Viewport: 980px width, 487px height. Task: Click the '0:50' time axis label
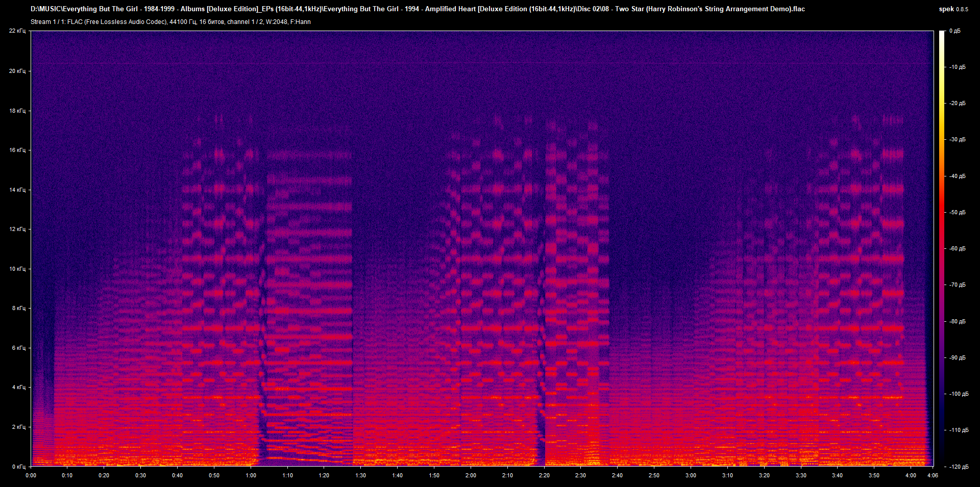pos(214,475)
